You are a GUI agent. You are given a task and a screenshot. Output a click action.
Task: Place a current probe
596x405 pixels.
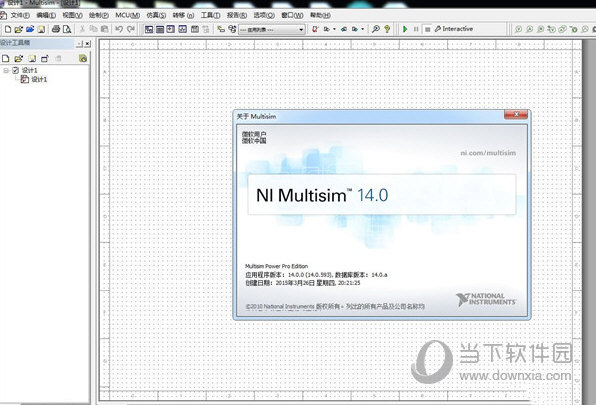point(529,29)
